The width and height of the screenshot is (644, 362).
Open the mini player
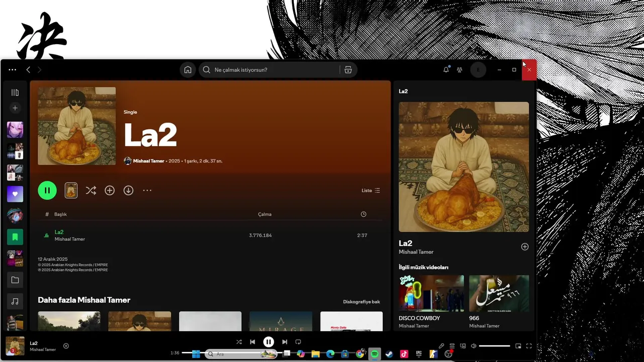(518, 346)
